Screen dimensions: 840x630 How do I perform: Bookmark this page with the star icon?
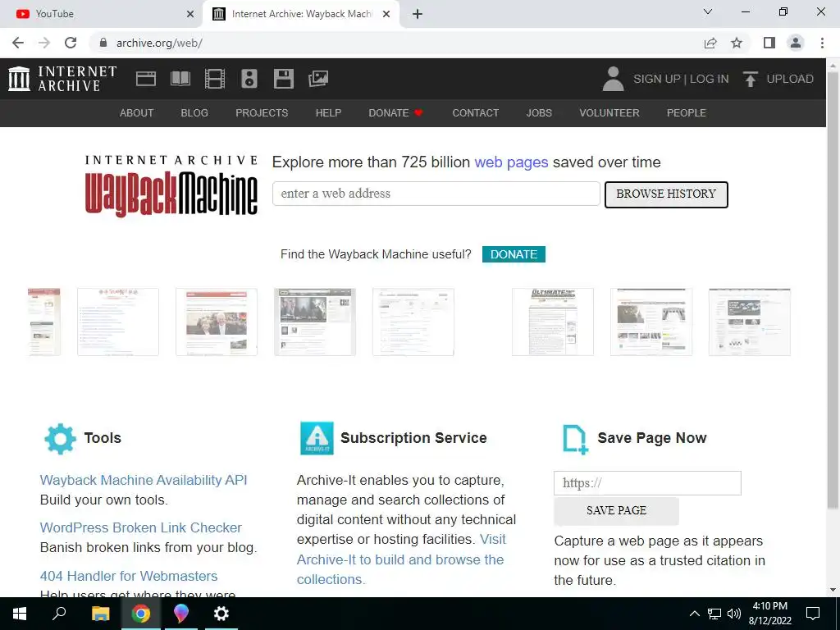coord(737,43)
